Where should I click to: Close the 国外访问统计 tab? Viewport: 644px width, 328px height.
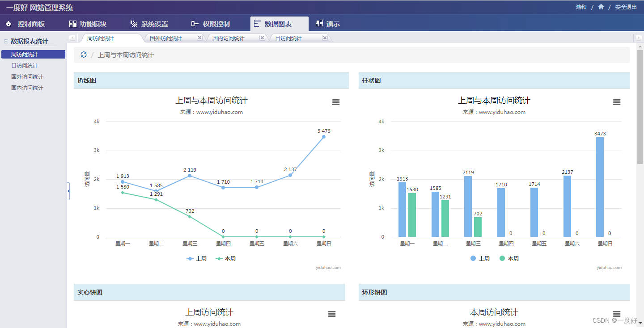[x=199, y=38]
